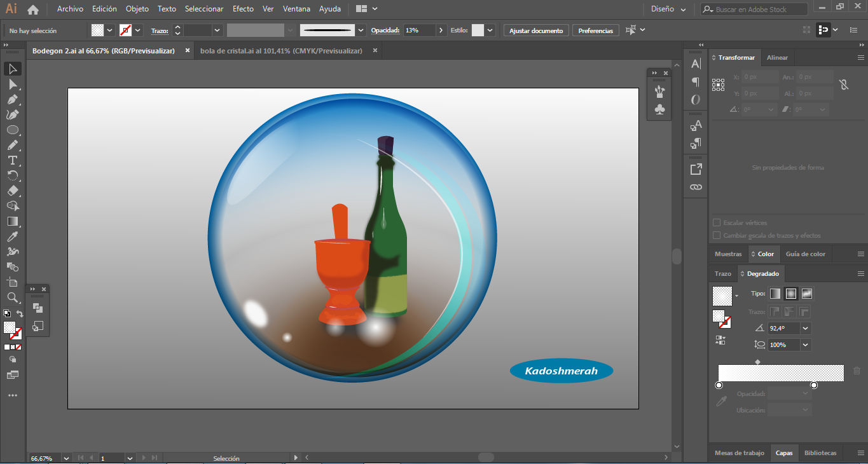The width and height of the screenshot is (868, 464).
Task: Expand the Opacidad value arrow
Action: point(442,31)
